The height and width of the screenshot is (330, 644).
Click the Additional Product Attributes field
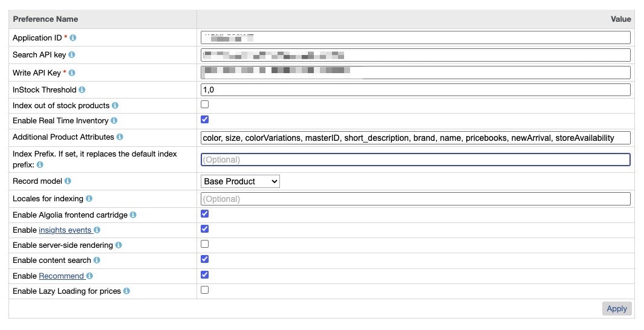415,138
